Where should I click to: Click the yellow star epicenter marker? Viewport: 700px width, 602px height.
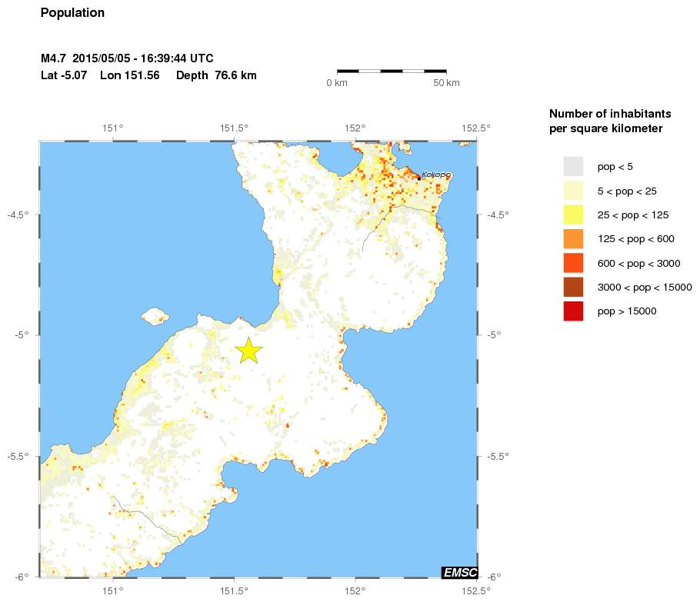click(248, 350)
